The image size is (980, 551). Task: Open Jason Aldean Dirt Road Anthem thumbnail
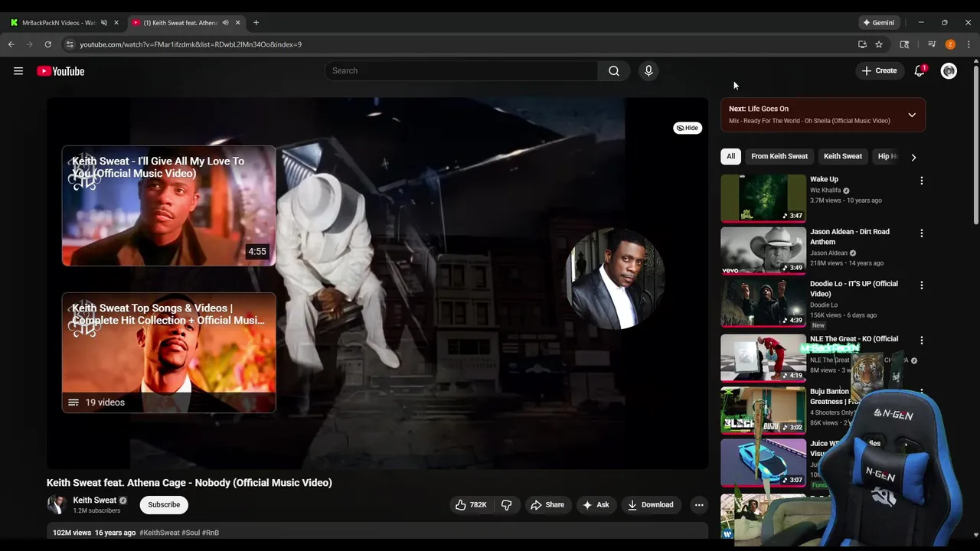763,250
